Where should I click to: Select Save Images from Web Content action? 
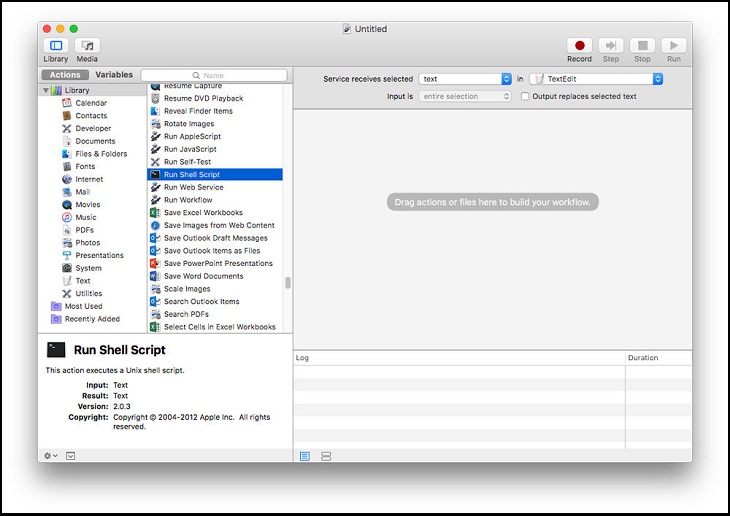[215, 225]
